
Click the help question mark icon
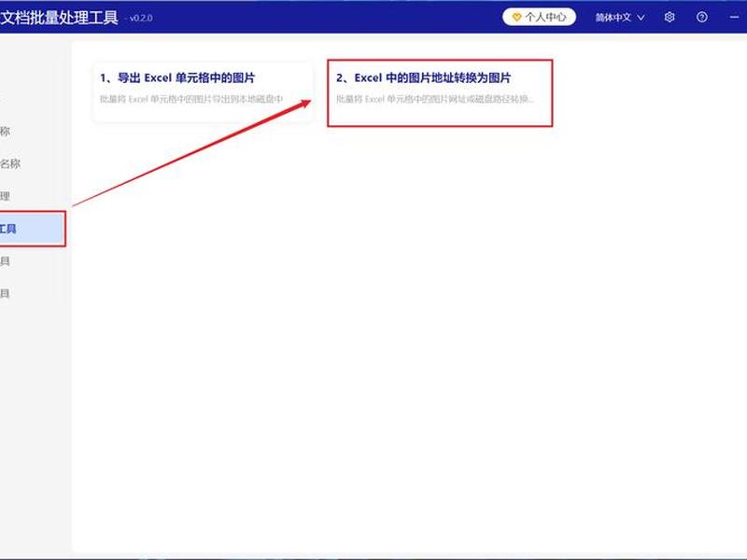click(702, 18)
